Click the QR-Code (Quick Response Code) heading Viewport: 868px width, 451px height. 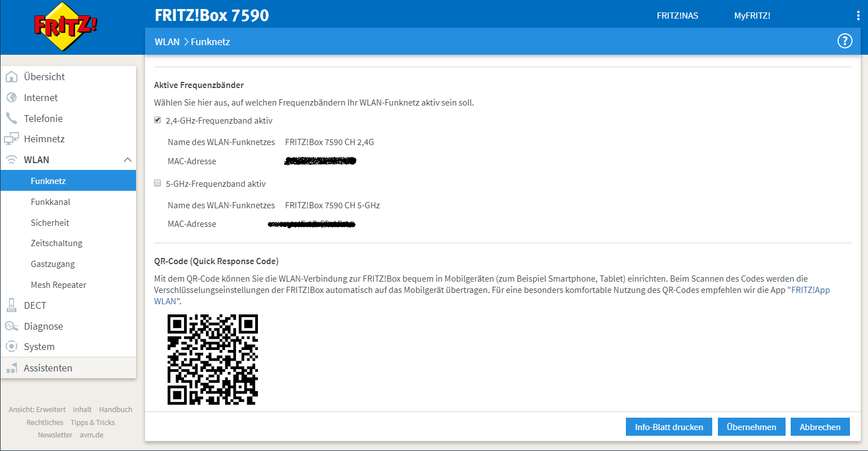(x=216, y=261)
